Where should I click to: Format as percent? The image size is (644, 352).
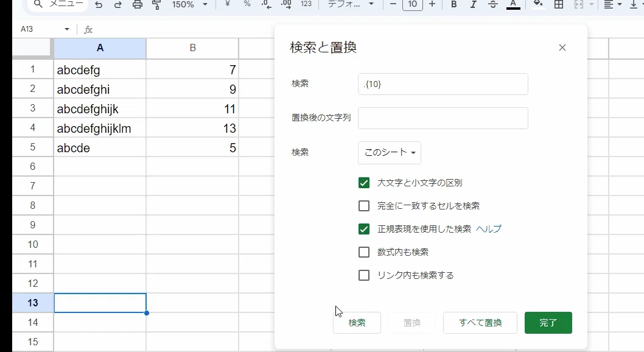(247, 4)
